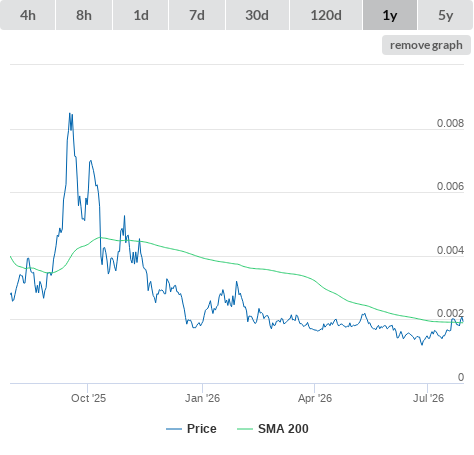474x455 pixels.
Task: Click the peak of the green SMA 200 curve
Action: coord(100,237)
